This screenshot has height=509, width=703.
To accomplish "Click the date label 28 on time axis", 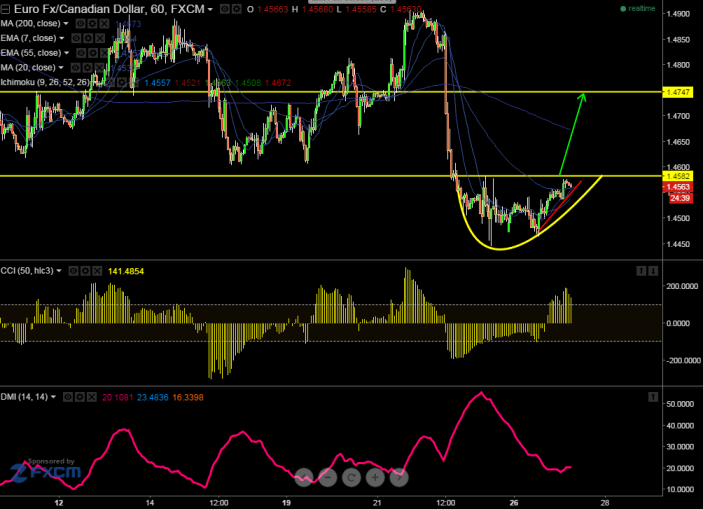I will (605, 503).
